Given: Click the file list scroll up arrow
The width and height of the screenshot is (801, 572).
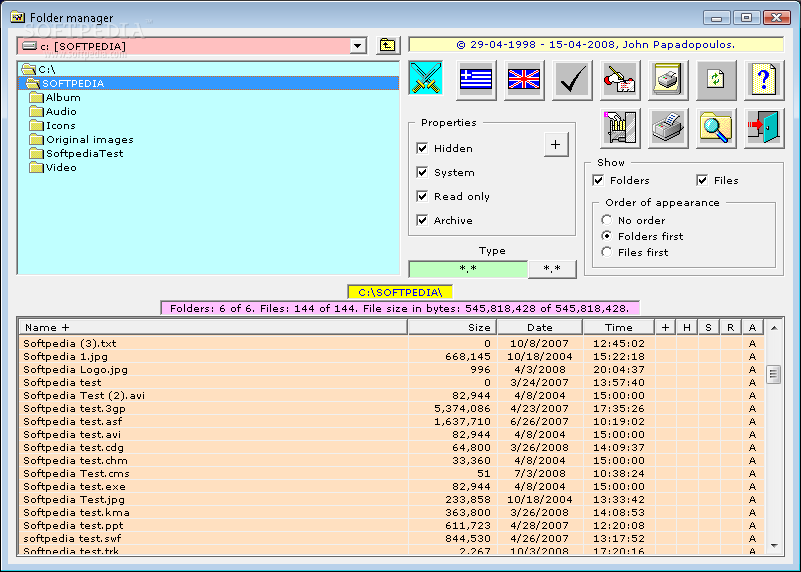Looking at the screenshot, I should (x=774, y=328).
